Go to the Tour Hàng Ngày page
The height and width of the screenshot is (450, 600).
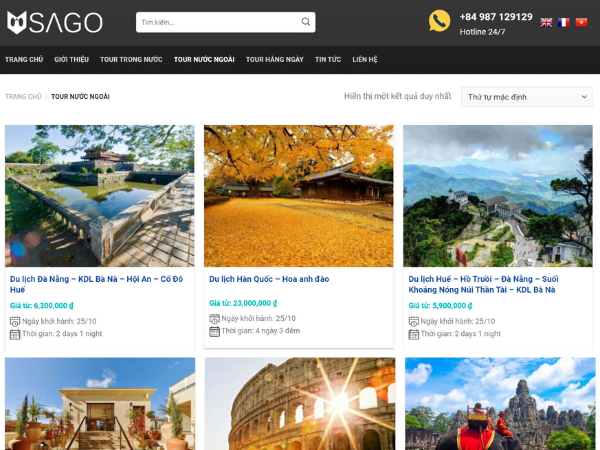pos(275,60)
